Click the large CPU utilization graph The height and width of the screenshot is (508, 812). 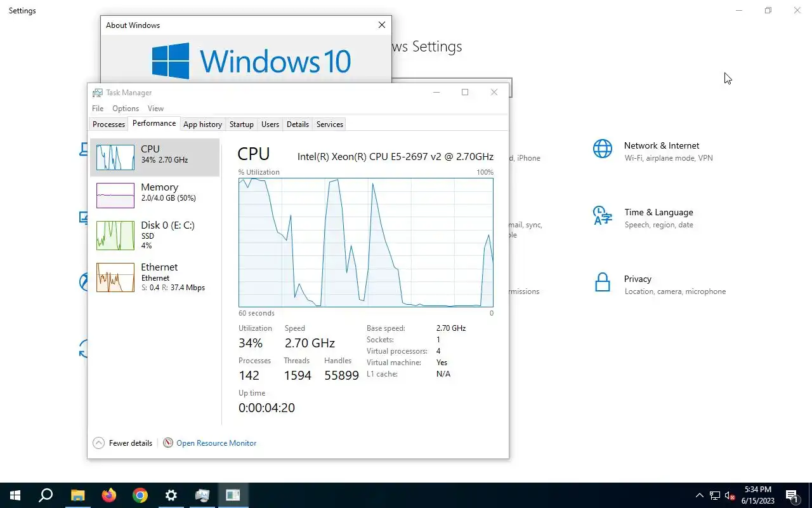(x=366, y=243)
